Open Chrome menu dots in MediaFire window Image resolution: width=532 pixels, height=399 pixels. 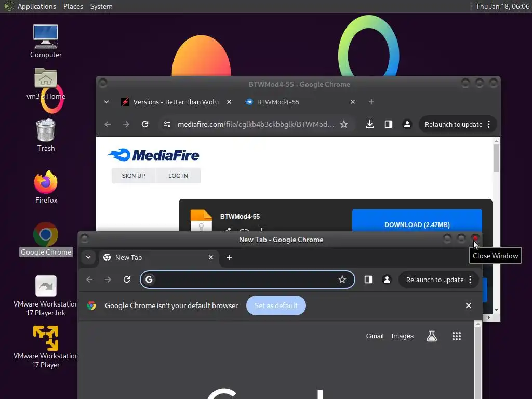[x=489, y=124]
